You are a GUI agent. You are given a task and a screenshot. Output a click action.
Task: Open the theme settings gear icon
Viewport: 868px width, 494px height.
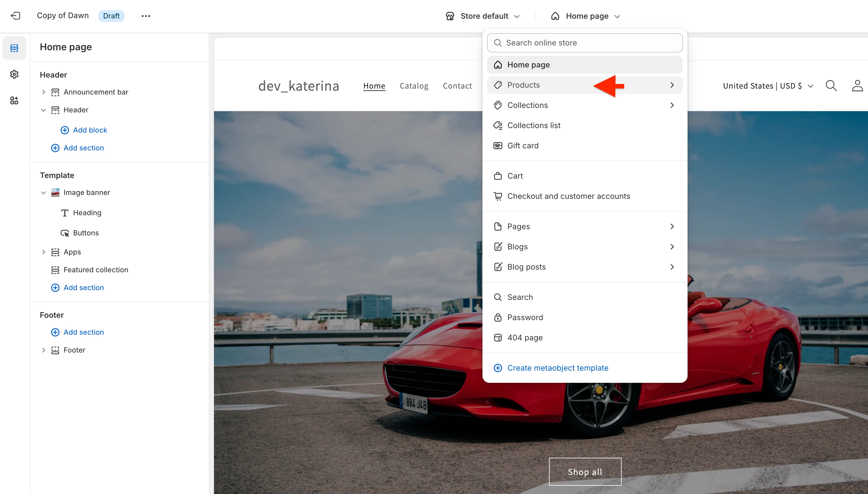pyautogui.click(x=14, y=74)
